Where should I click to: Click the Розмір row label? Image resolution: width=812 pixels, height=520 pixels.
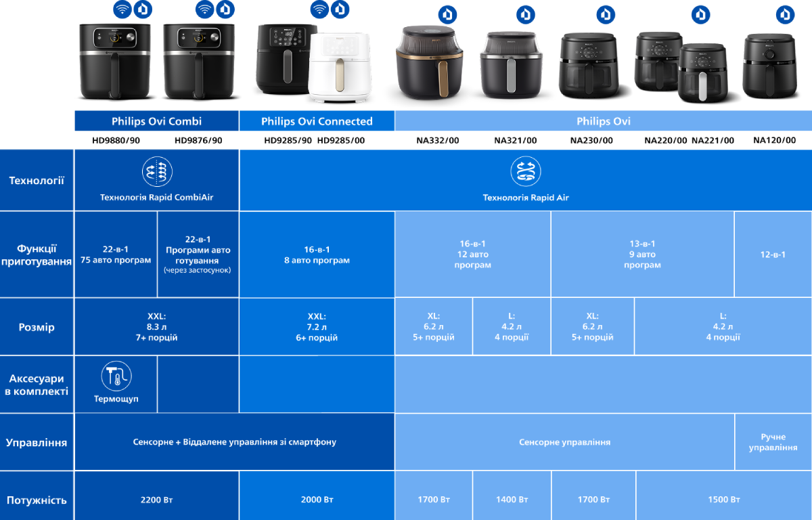37,327
